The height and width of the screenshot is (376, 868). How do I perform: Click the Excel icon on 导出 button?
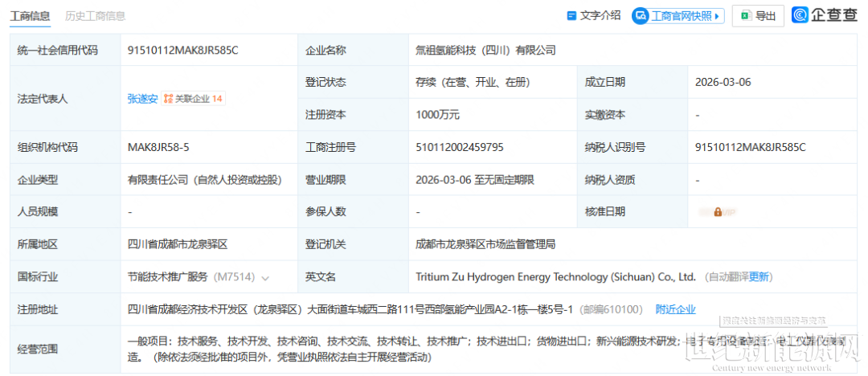click(x=745, y=15)
